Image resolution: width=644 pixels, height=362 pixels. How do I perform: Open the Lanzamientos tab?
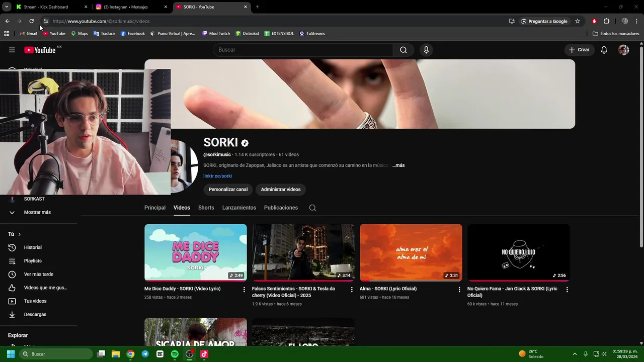click(239, 208)
